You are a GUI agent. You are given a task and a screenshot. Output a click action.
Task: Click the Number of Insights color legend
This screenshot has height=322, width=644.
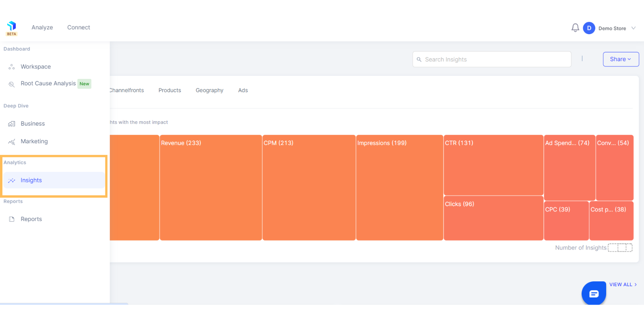pyautogui.click(x=620, y=248)
